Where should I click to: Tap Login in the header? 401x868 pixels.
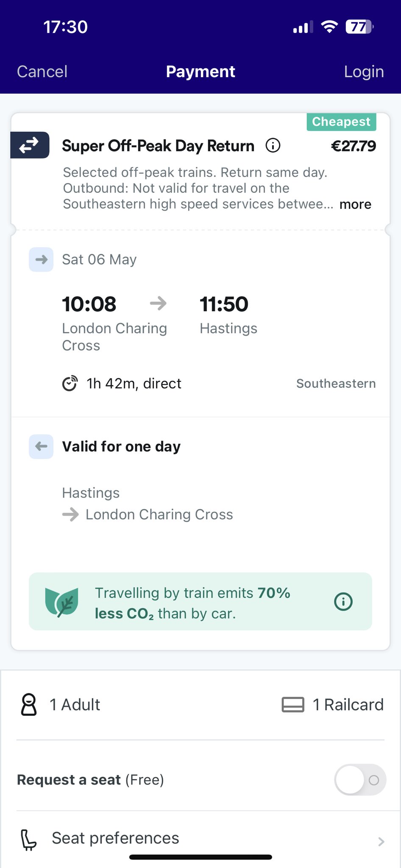(364, 72)
